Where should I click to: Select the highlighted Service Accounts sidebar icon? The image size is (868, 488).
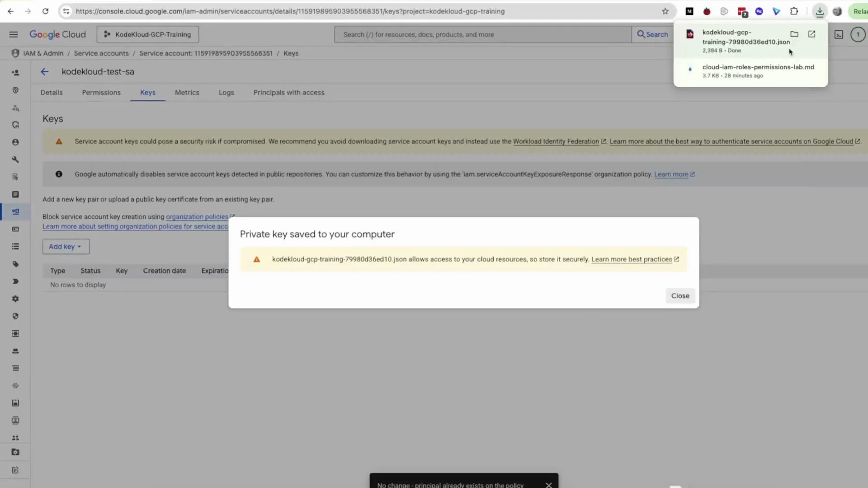(x=15, y=211)
